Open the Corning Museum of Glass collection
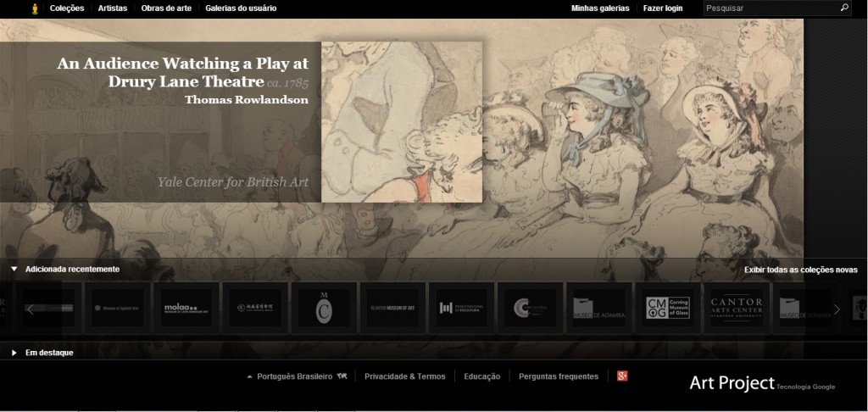The image size is (868, 412). (x=668, y=308)
